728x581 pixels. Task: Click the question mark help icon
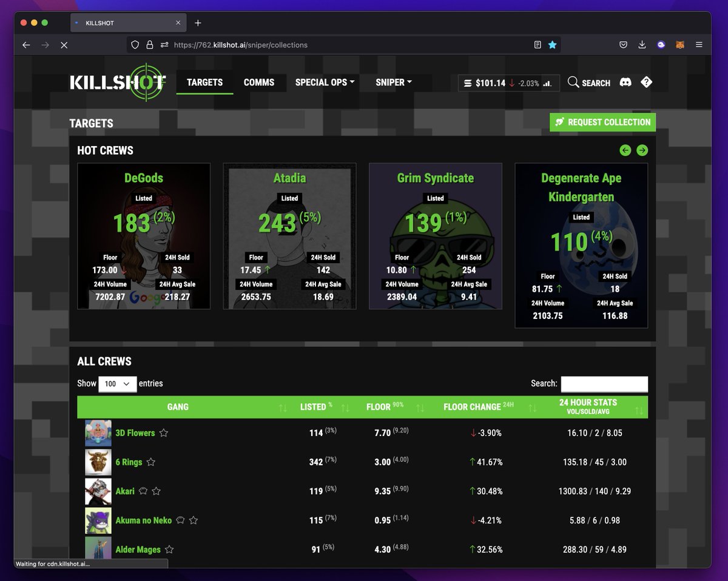tap(647, 82)
